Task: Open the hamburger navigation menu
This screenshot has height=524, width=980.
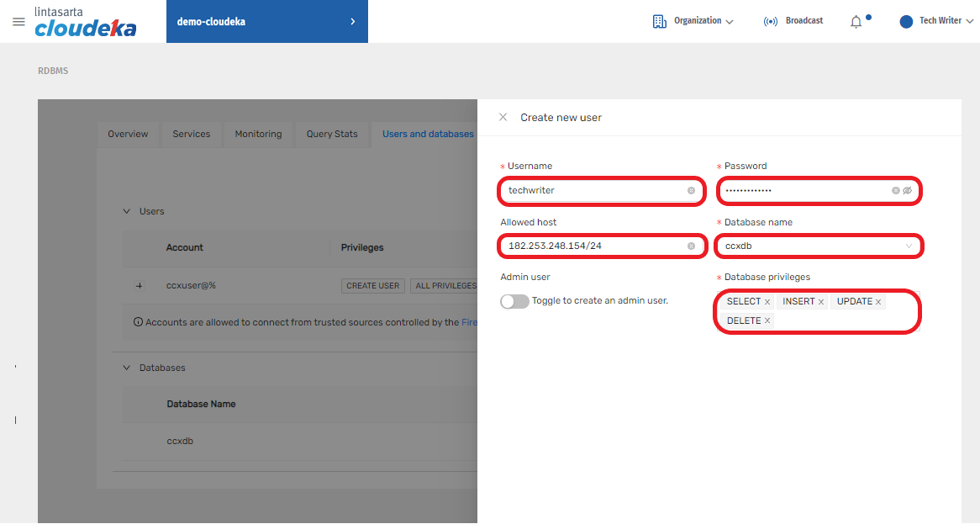Action: (18, 22)
